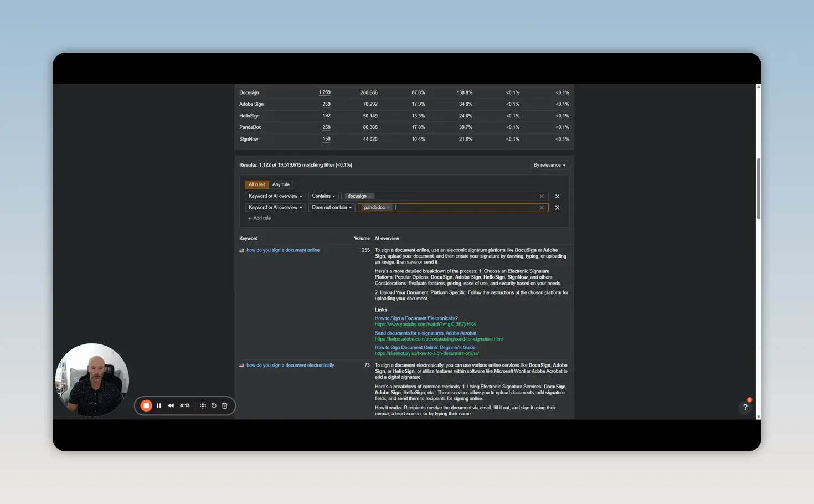Click the 'Results: 1,122 of 19,519,615' summary text
Viewport: 814px width, 504px height.
click(296, 165)
